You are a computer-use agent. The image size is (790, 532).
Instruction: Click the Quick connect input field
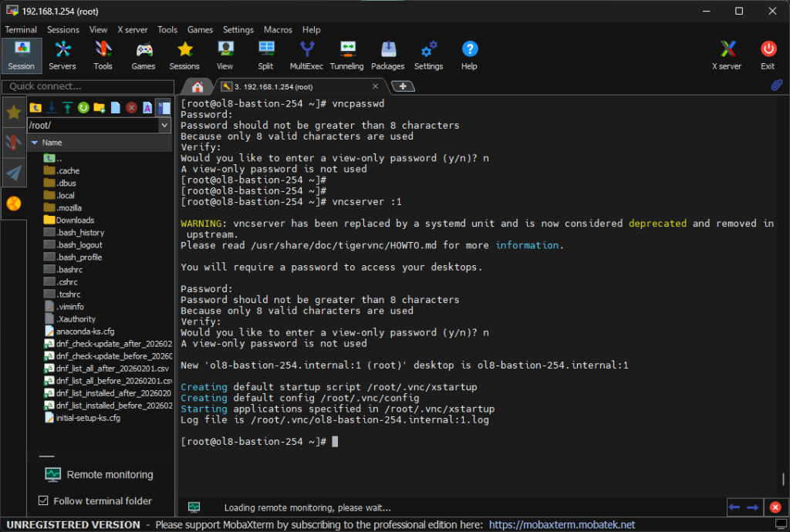pyautogui.click(x=86, y=86)
